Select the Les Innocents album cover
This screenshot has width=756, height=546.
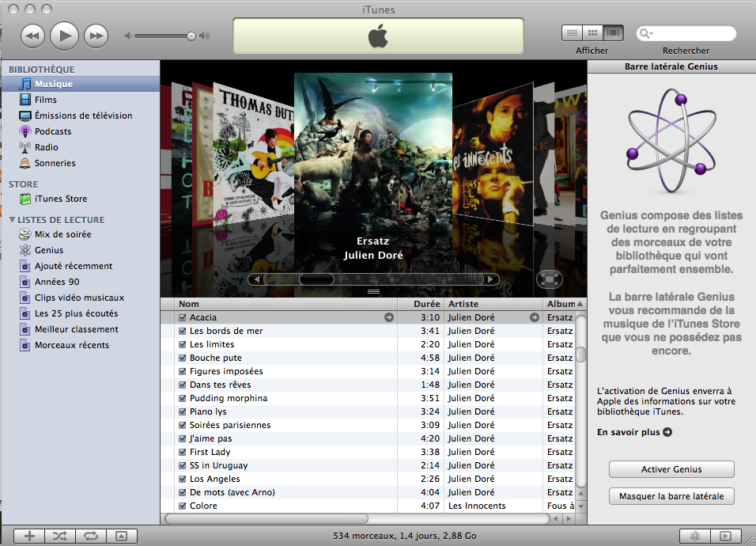tap(493, 154)
